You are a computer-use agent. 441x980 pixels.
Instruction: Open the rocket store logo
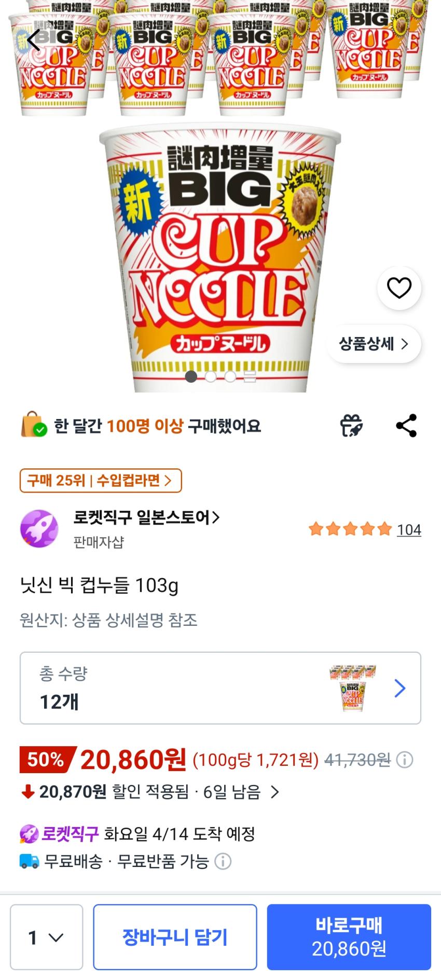tap(39, 529)
